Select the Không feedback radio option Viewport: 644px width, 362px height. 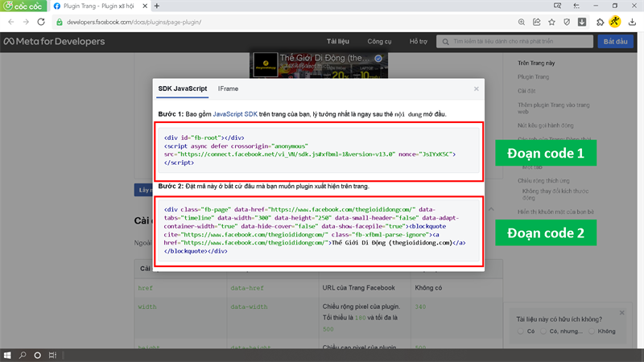pyautogui.click(x=592, y=331)
